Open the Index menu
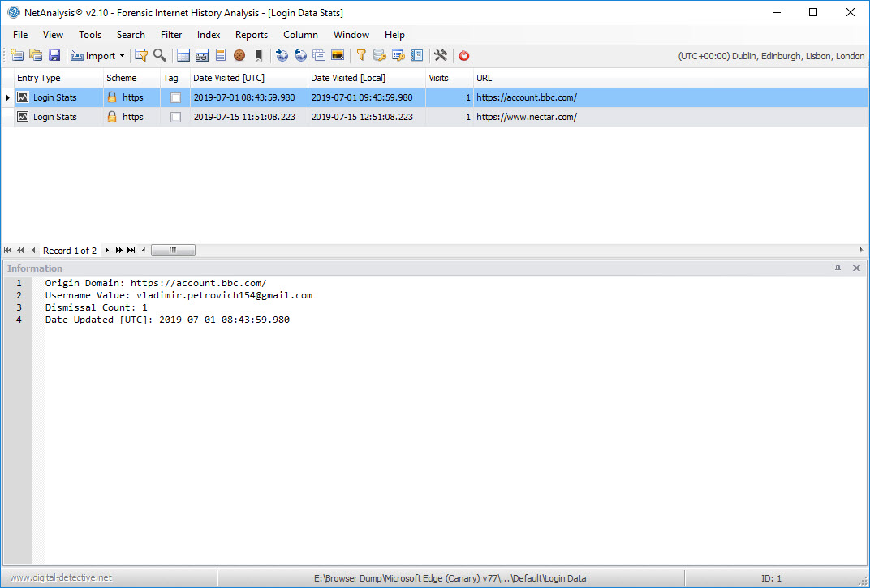This screenshot has height=588, width=870. tap(209, 34)
